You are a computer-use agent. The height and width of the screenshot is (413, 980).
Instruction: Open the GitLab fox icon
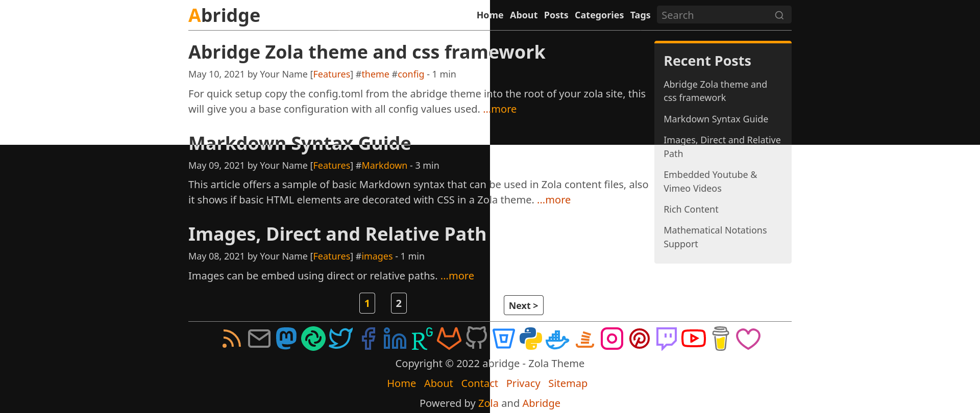coord(449,339)
